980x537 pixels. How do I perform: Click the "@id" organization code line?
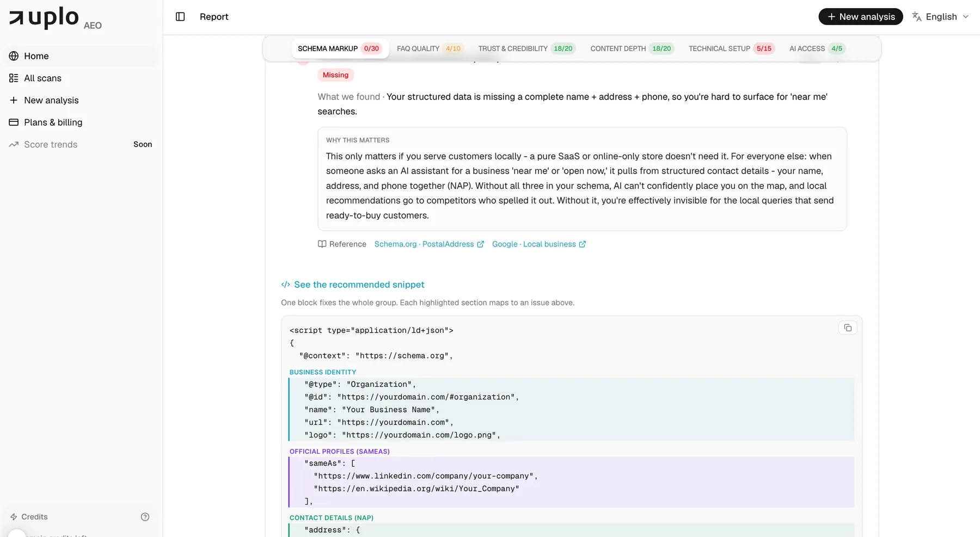[x=412, y=397]
